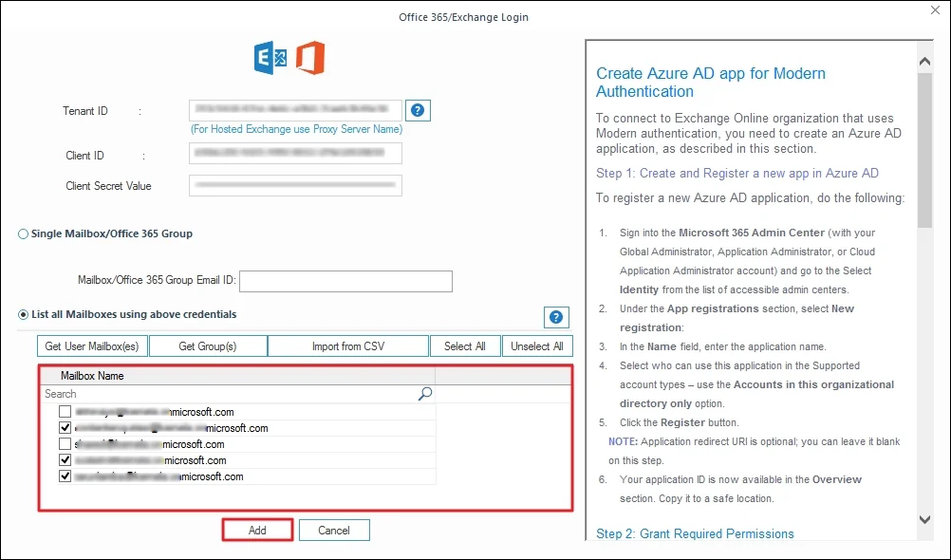The image size is (951, 560).
Task: Uncheck the second mailbox checkbox
Action: coord(65,428)
